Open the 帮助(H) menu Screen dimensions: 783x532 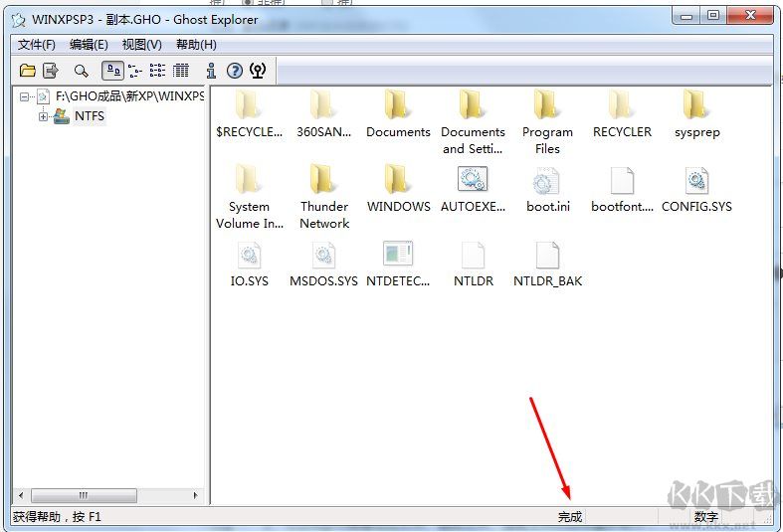[196, 45]
